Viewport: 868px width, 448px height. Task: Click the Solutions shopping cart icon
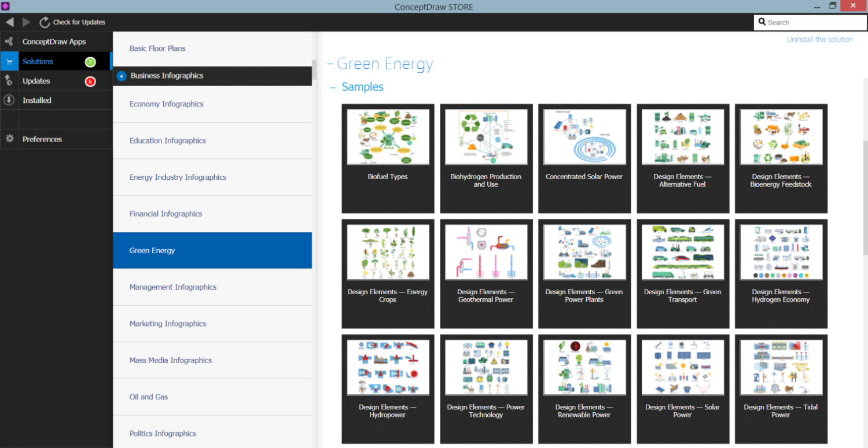[x=9, y=61]
